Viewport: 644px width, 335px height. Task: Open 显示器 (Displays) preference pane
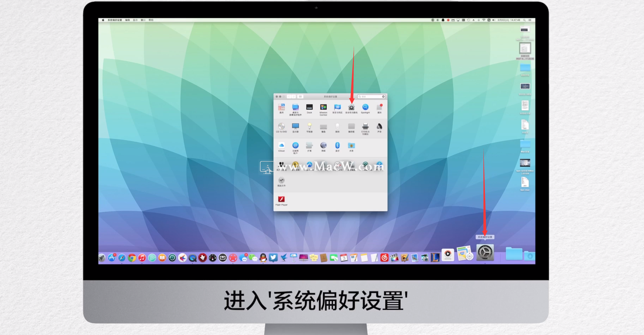click(x=295, y=127)
